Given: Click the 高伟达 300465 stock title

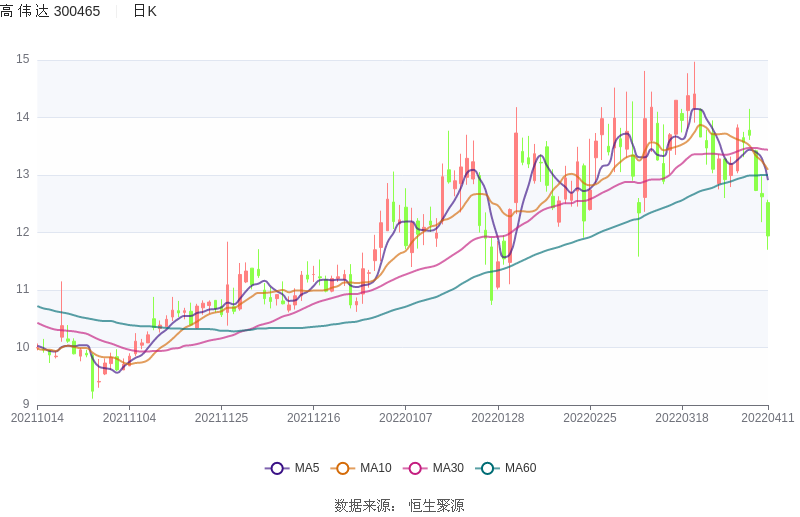Looking at the screenshot, I should pos(50,11).
